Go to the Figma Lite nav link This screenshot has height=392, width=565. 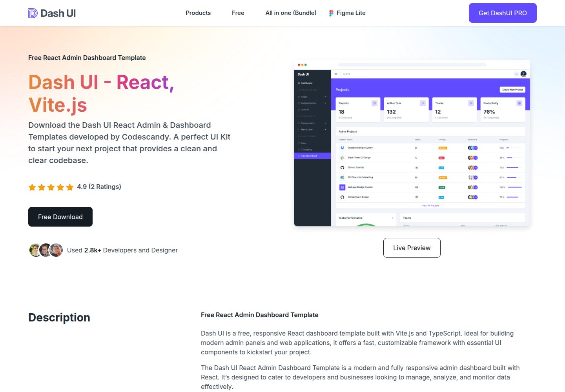coord(347,13)
